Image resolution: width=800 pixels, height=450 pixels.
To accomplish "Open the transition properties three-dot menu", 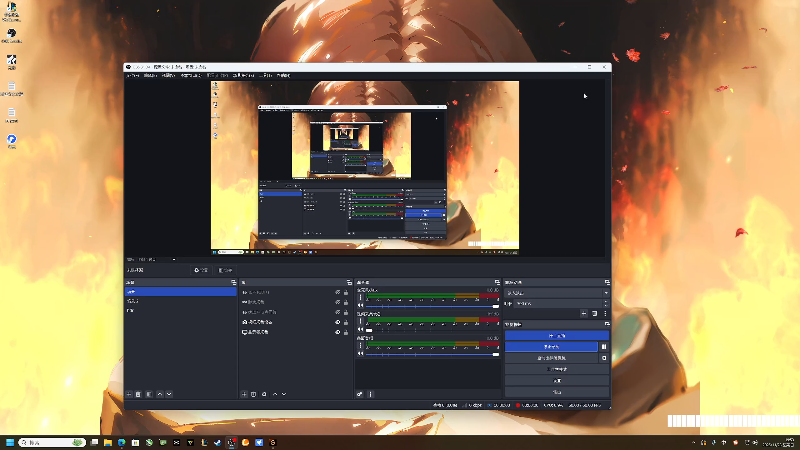I will point(605,314).
